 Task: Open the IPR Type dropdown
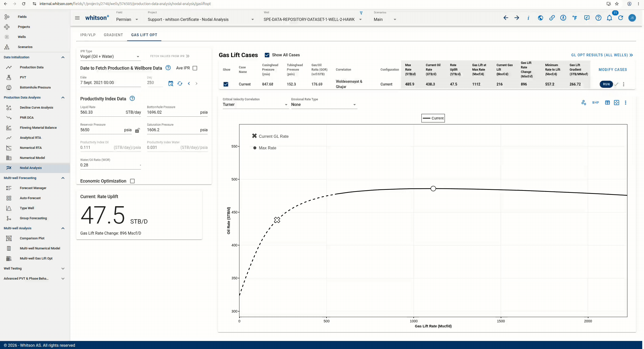(x=110, y=56)
